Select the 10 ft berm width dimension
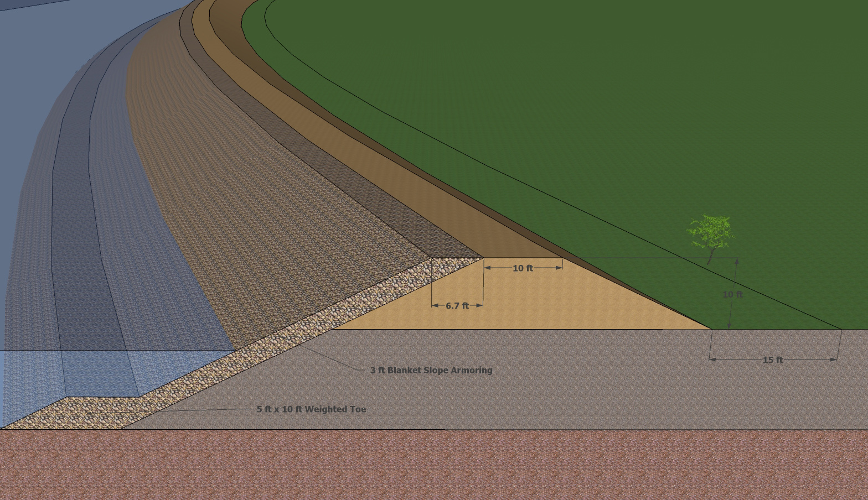This screenshot has height=500, width=868. pos(523,268)
